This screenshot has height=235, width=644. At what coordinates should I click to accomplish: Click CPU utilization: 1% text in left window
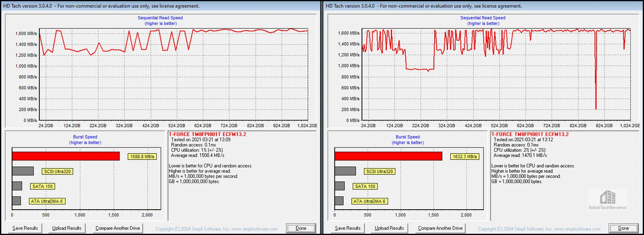197,150
